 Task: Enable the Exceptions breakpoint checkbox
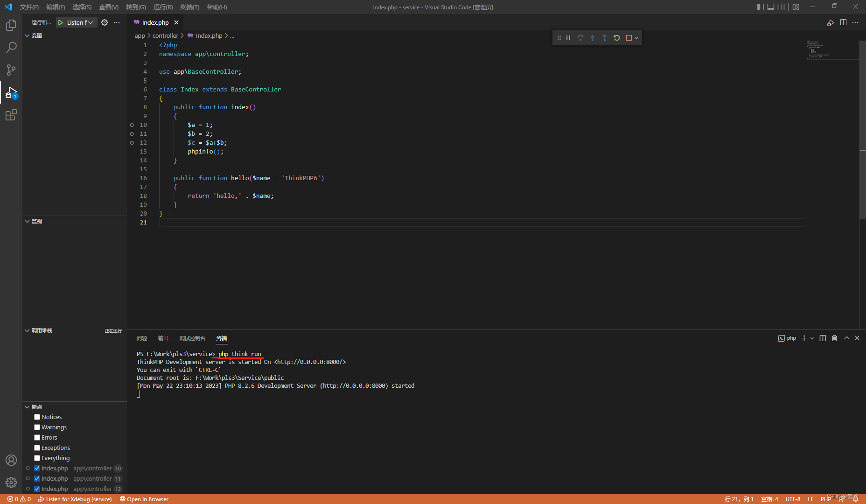click(x=37, y=448)
